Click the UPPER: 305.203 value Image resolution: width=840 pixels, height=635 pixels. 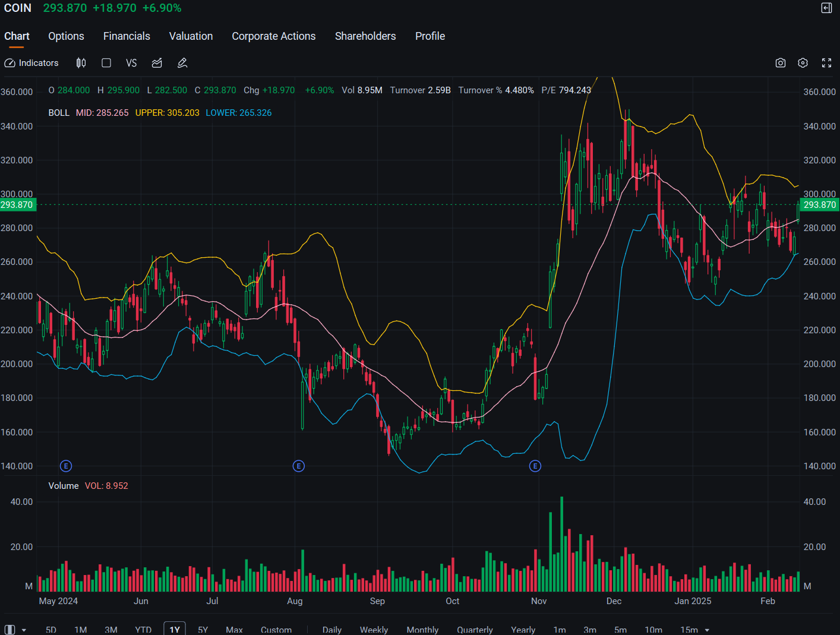(168, 113)
